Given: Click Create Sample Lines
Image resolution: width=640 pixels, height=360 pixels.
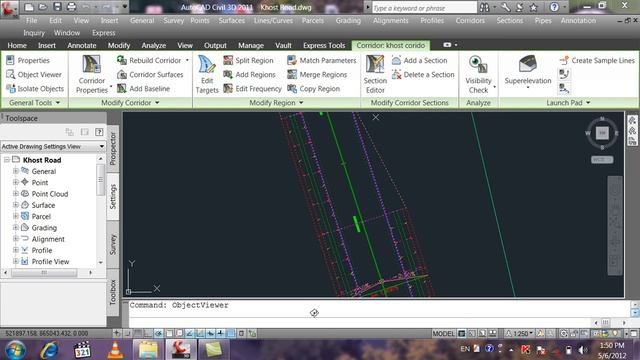Looking at the screenshot, I should (597, 60).
